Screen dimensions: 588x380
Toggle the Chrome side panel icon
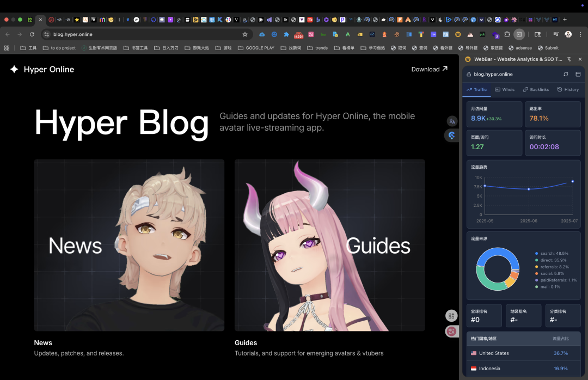point(519,34)
